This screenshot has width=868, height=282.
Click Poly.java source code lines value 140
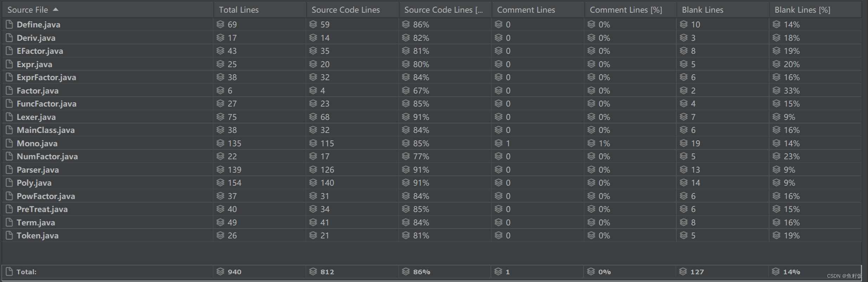(327, 182)
